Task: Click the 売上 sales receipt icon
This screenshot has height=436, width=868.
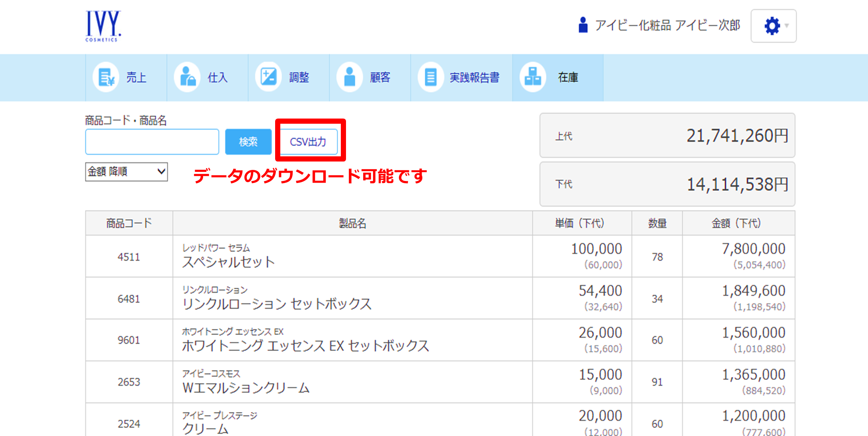Action: pyautogui.click(x=106, y=77)
